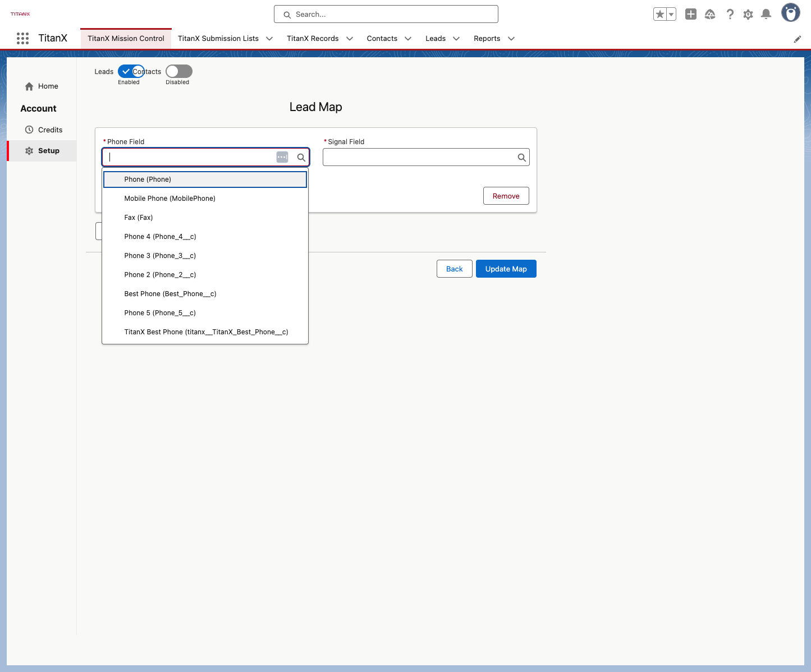Image resolution: width=811 pixels, height=672 pixels.
Task: Open TitanX Records tab
Action: 313,39
